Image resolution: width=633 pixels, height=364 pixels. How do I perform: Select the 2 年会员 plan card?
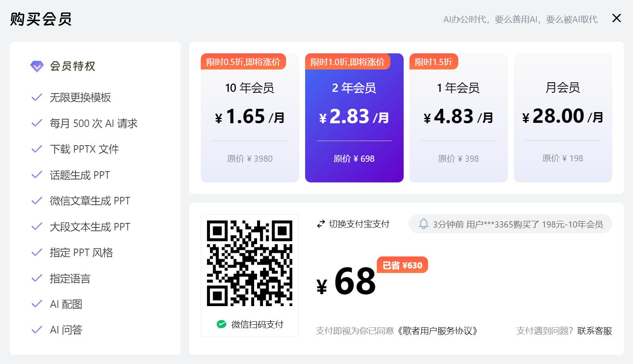354,118
